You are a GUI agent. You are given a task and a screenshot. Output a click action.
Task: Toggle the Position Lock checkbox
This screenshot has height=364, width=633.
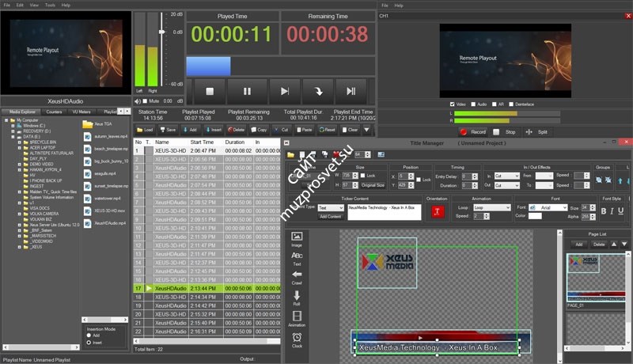[419, 180]
